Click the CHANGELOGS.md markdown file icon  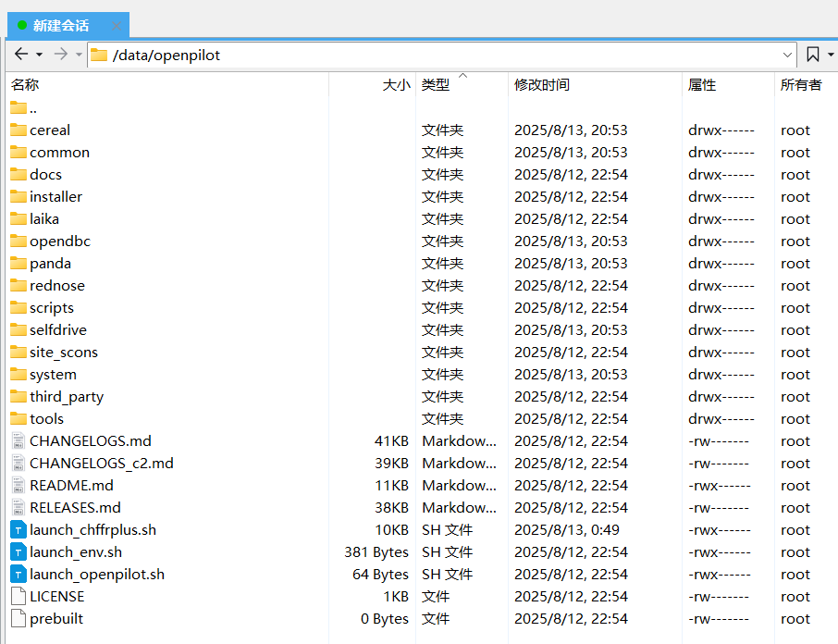point(18,441)
